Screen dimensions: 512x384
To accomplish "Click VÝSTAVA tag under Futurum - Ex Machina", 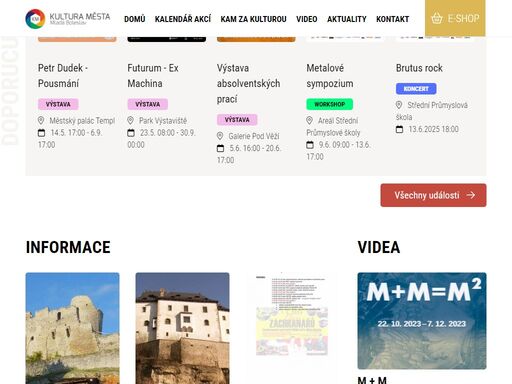I will (148, 104).
